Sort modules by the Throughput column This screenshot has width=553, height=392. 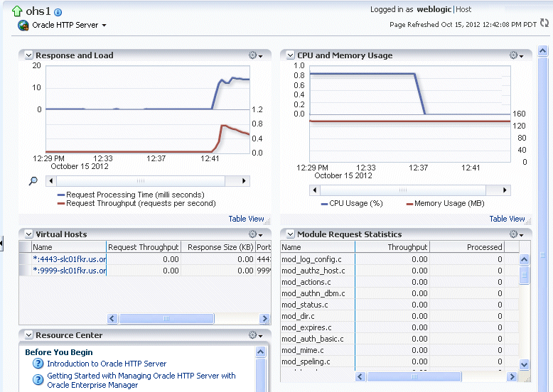coord(392,247)
